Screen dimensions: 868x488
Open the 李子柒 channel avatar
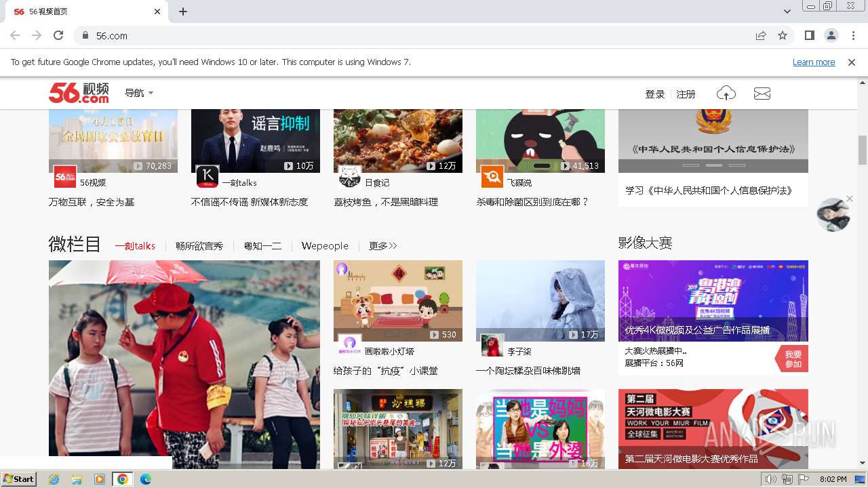tap(492, 345)
